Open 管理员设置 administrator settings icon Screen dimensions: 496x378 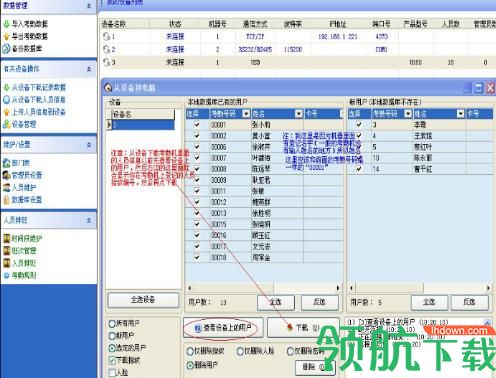pos(6,175)
